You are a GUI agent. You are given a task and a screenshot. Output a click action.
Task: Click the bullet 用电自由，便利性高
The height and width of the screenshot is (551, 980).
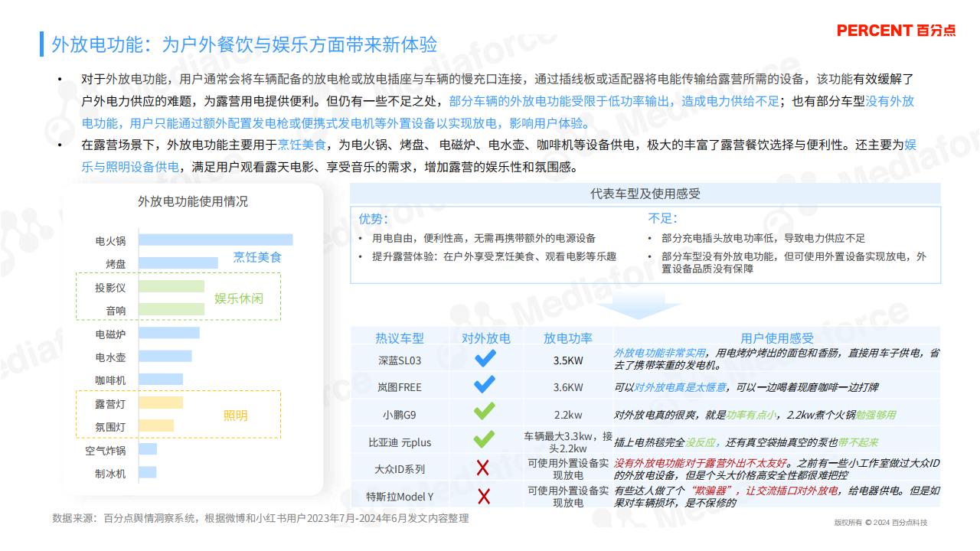coord(484,238)
